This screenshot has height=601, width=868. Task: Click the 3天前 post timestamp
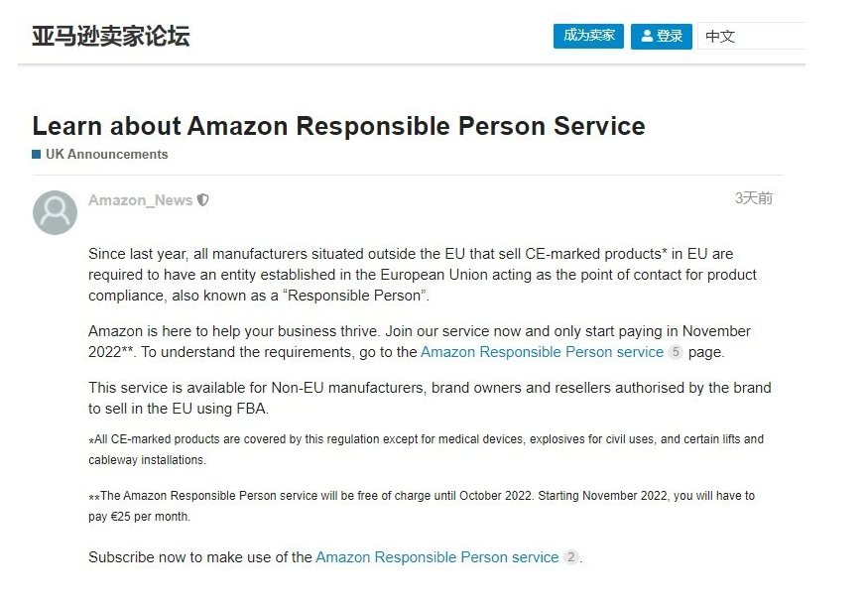point(753,198)
